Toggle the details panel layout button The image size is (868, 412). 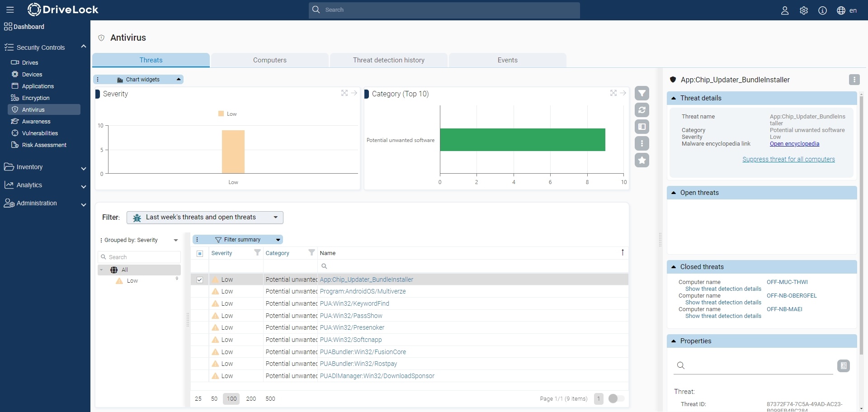tap(642, 127)
